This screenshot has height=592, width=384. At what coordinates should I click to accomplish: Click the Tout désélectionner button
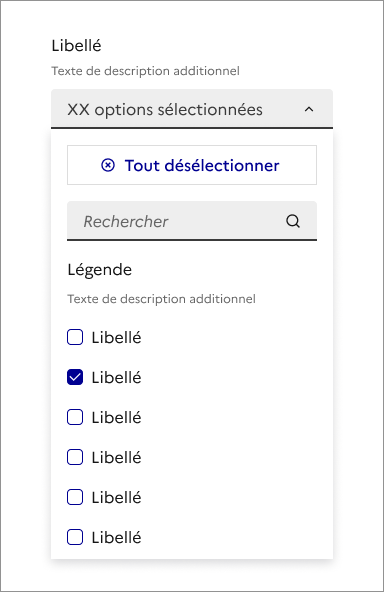coord(192,165)
